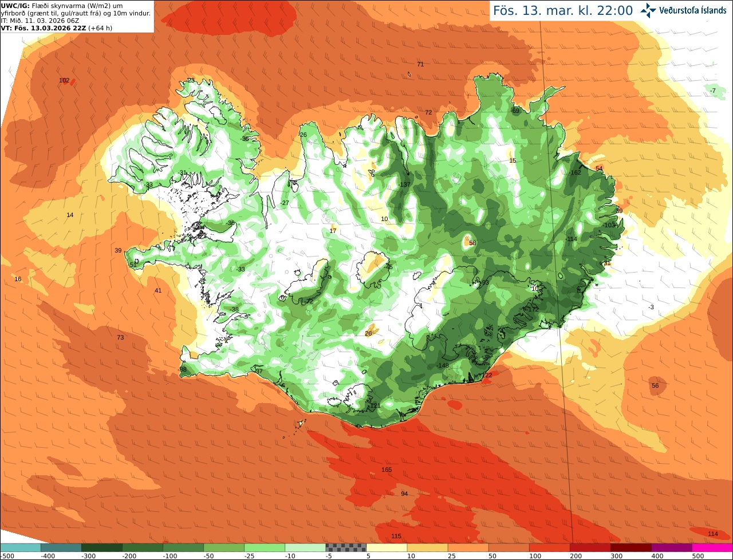
Task: Click the map value 94 south of Iceland
Action: pos(404,494)
